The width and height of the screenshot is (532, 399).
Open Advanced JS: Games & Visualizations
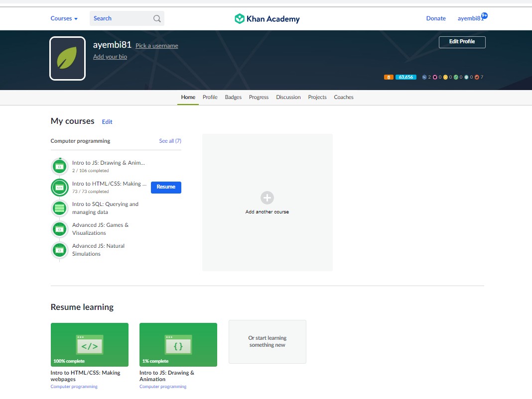(x=101, y=229)
